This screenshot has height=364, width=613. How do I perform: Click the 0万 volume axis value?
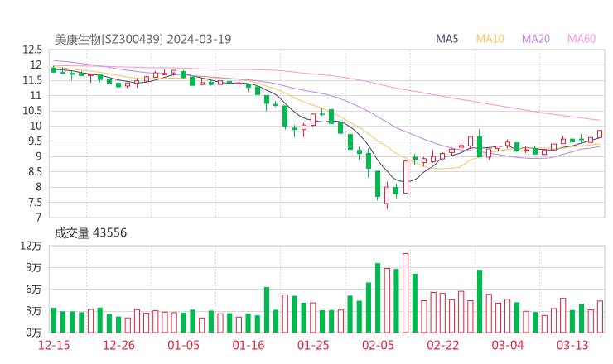coord(33,333)
